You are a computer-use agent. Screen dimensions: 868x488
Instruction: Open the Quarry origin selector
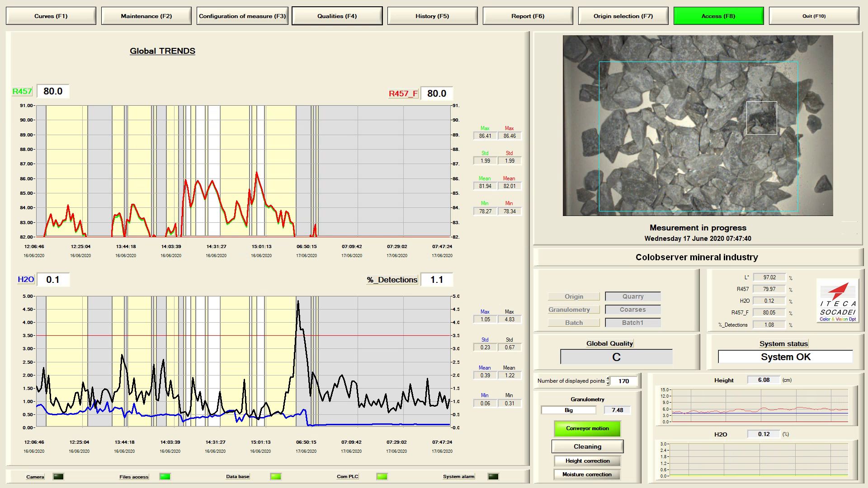pos(632,296)
